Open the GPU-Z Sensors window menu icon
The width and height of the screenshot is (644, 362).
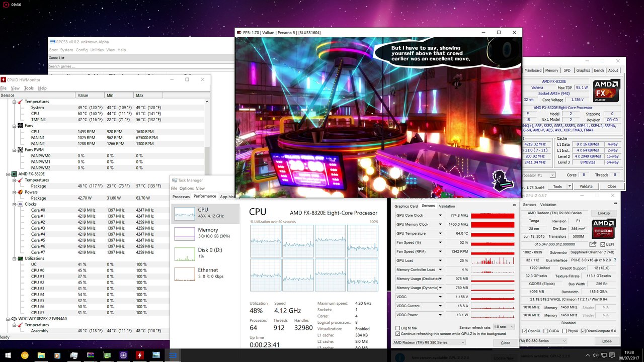514,205
